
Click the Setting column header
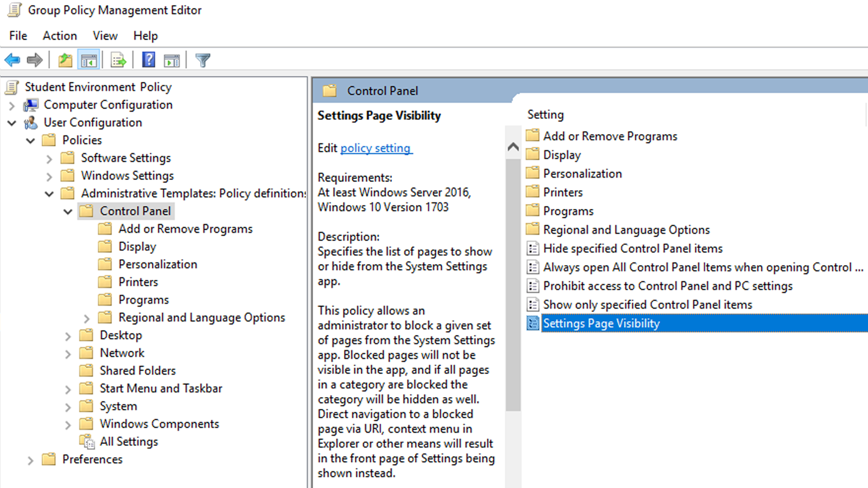[545, 115]
